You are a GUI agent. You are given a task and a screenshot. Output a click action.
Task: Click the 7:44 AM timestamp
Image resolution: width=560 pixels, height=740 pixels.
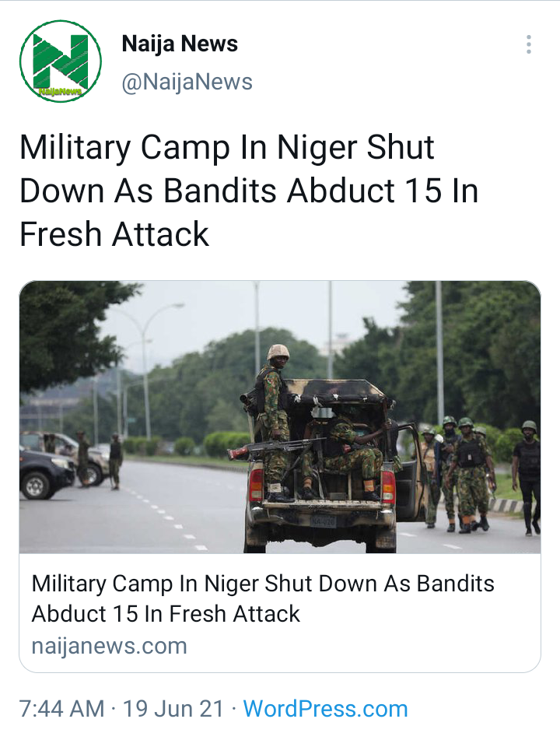(x=61, y=708)
